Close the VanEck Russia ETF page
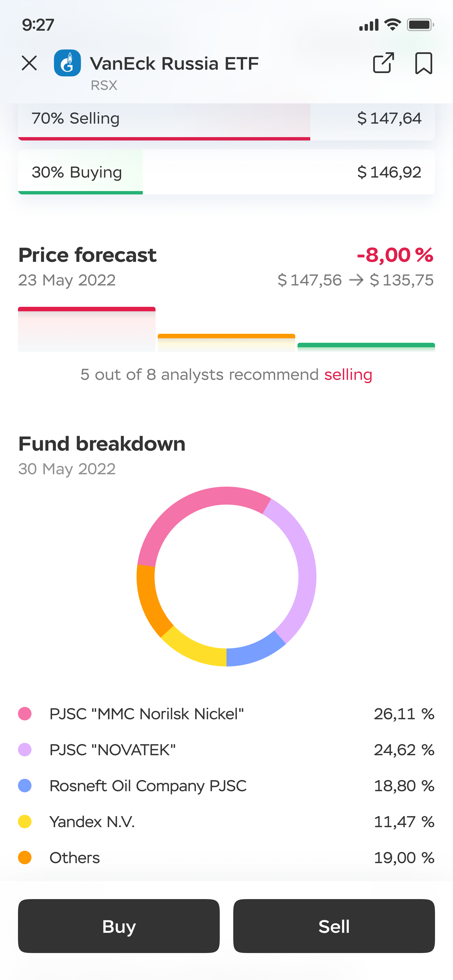This screenshot has height=980, width=453. coord(29,63)
